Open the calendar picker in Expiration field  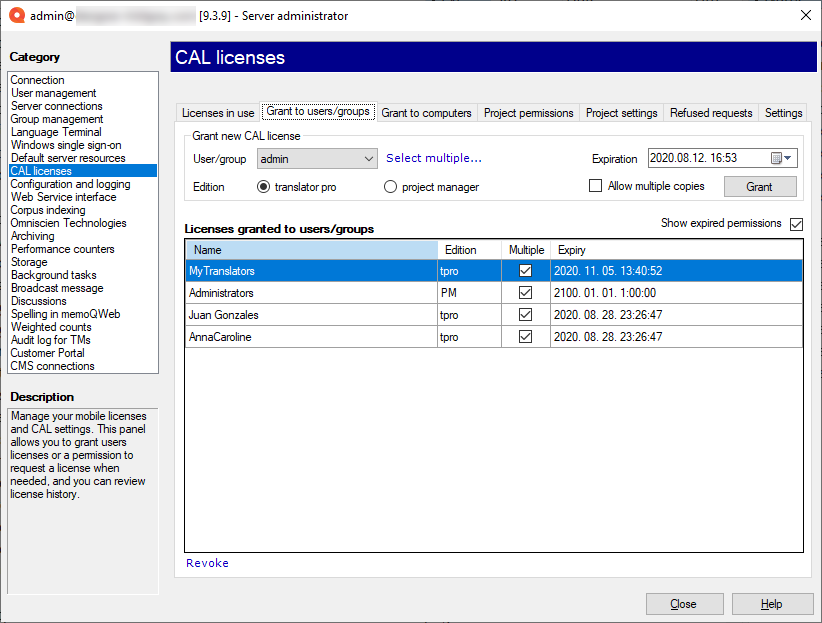pyautogui.click(x=781, y=158)
